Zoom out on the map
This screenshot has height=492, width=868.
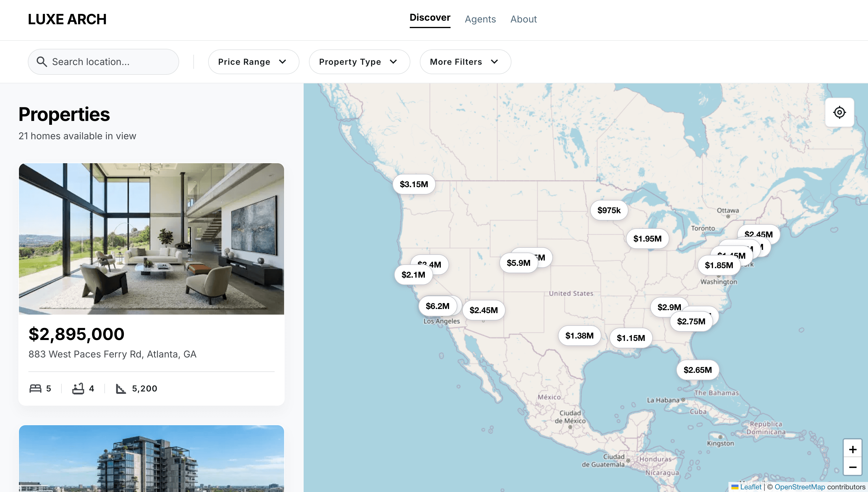852,467
